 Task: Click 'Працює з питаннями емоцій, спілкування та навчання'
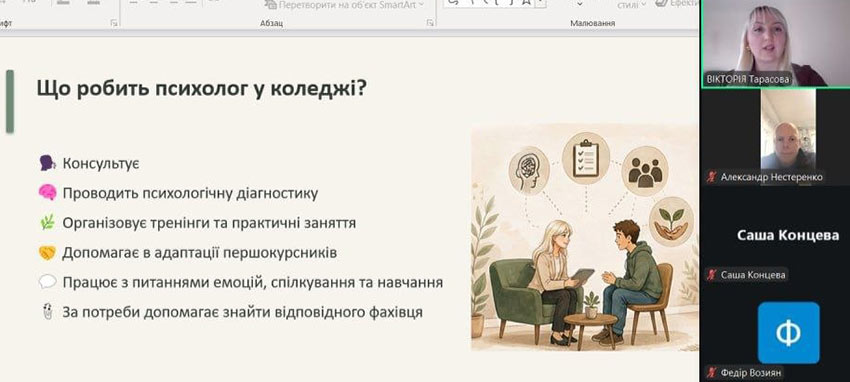(x=253, y=282)
